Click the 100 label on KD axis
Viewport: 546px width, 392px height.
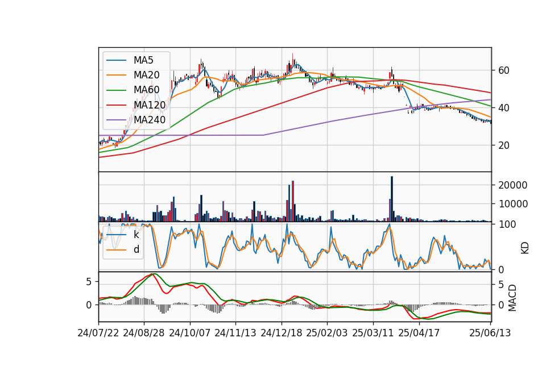click(x=507, y=225)
